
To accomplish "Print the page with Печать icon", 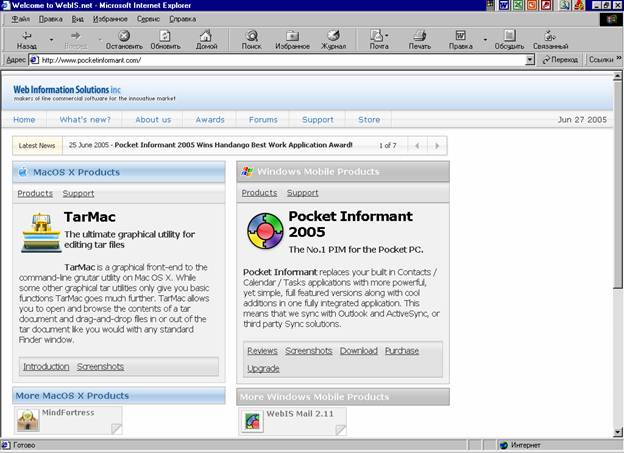I will [419, 40].
